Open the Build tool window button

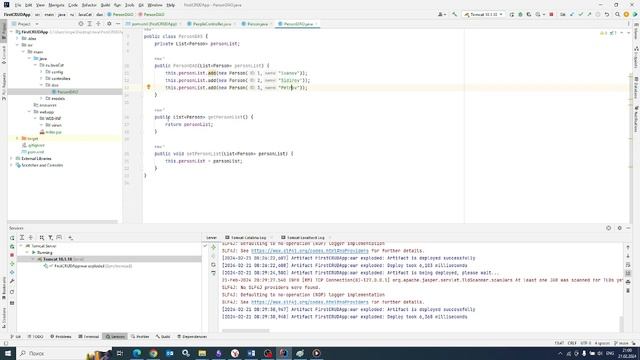[x=163, y=337]
